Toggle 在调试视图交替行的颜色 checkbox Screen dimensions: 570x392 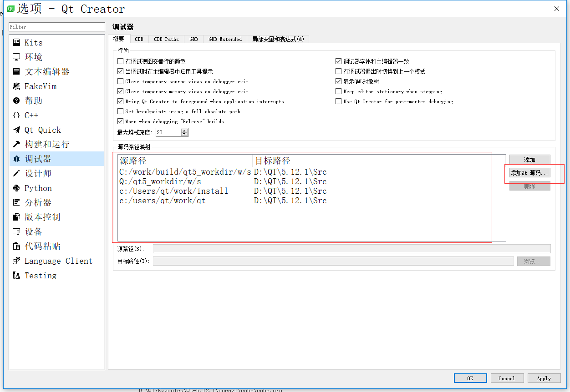[121, 61]
